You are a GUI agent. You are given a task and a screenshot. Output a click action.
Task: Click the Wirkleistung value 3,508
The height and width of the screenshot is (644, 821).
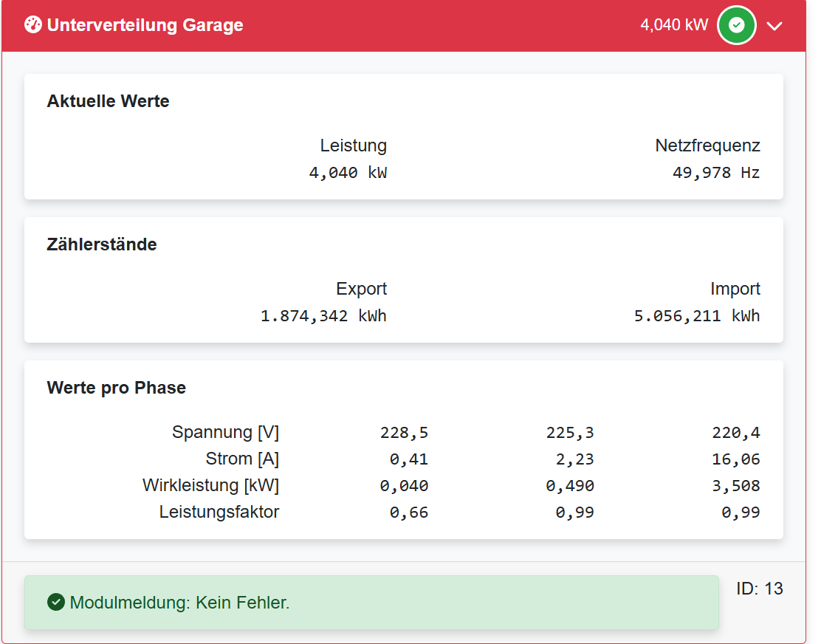coord(735,486)
